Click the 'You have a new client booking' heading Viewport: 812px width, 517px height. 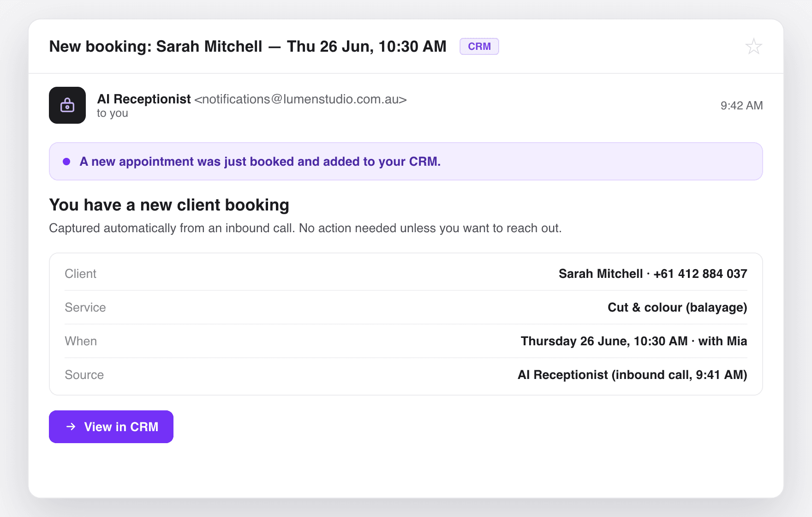(169, 205)
